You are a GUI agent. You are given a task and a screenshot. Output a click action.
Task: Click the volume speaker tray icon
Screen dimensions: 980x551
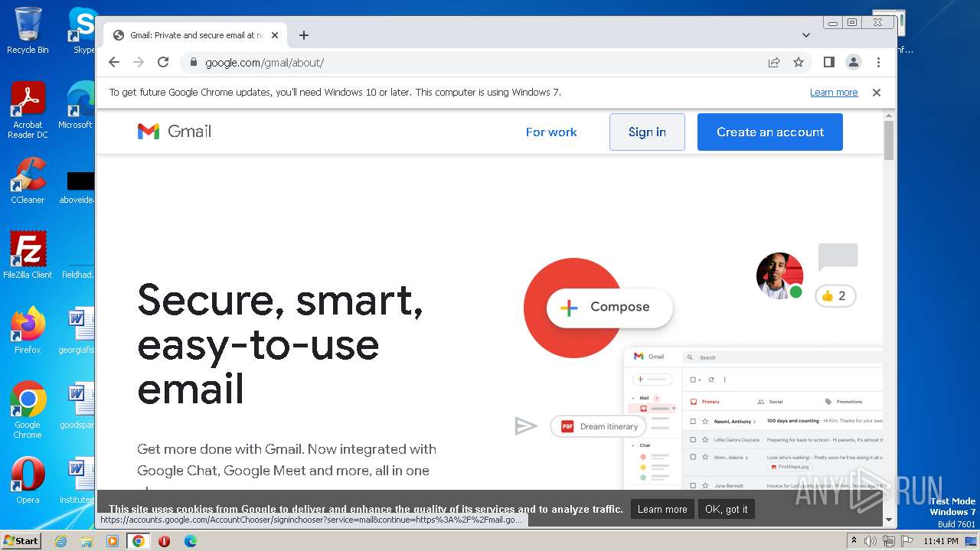(x=871, y=541)
